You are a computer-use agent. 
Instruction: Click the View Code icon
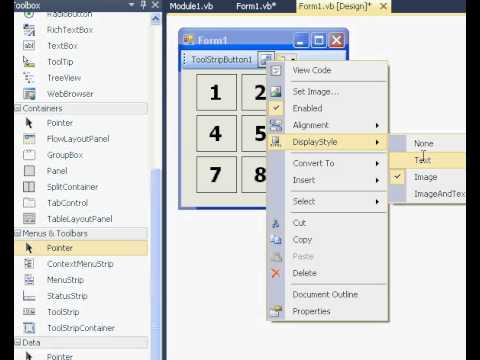tap(276, 70)
